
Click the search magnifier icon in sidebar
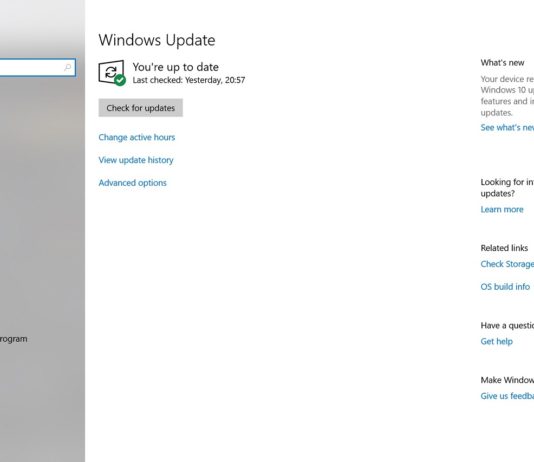68,67
